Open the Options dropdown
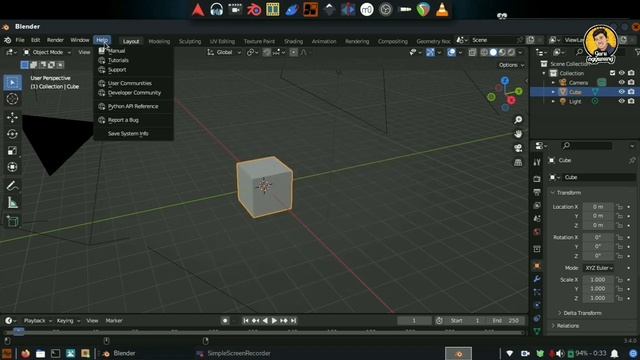 [511, 65]
